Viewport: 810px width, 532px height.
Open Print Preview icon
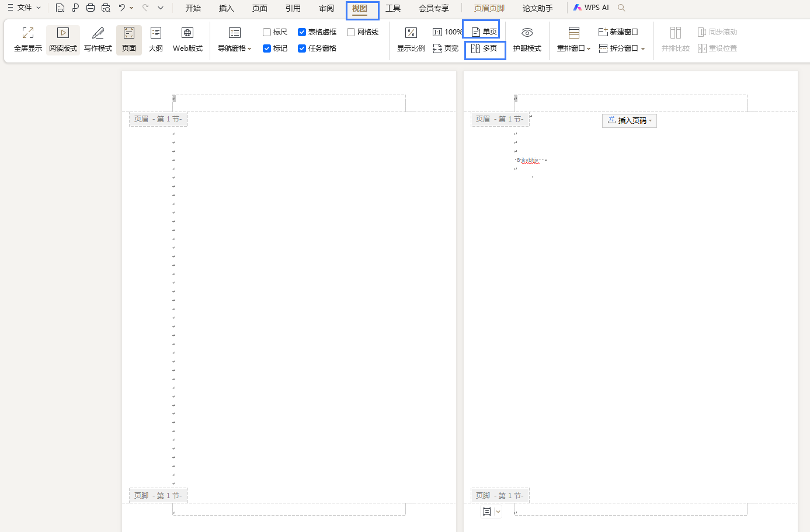tap(106, 8)
